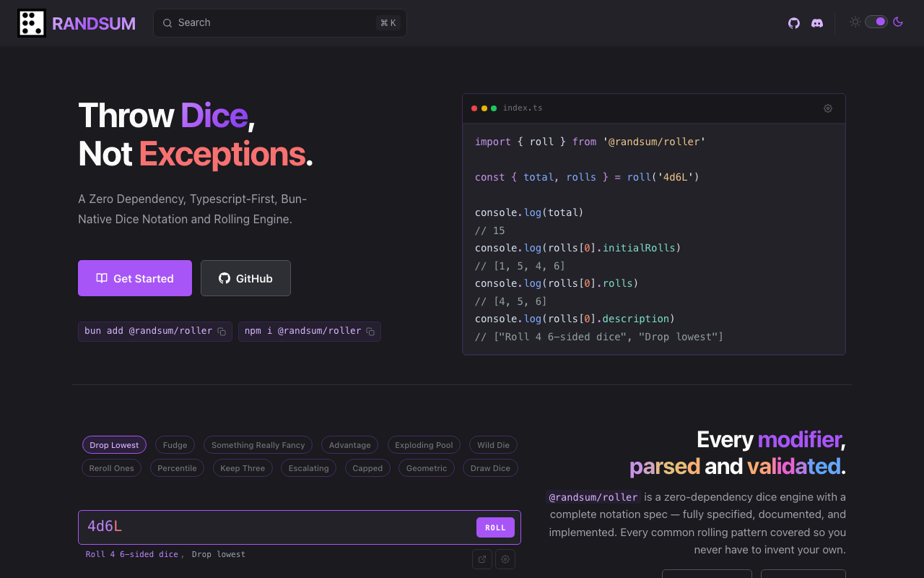
Task: Select the Drop Lowest preset
Action: (x=114, y=445)
